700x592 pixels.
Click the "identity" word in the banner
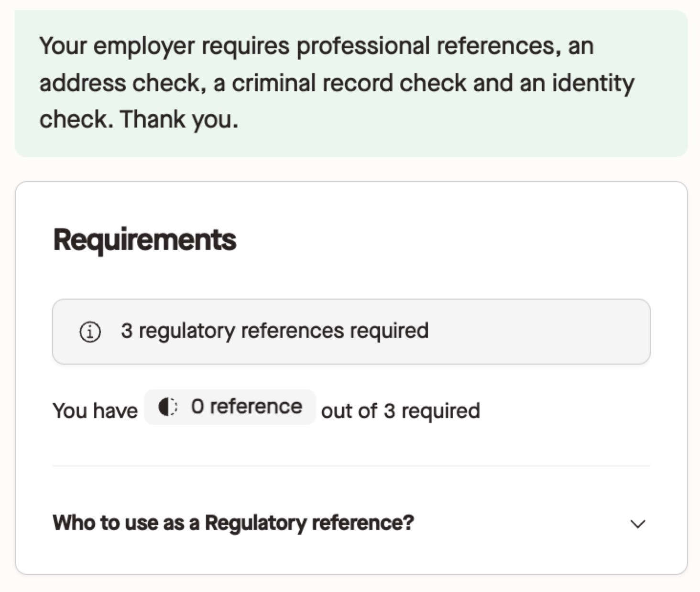click(x=593, y=83)
